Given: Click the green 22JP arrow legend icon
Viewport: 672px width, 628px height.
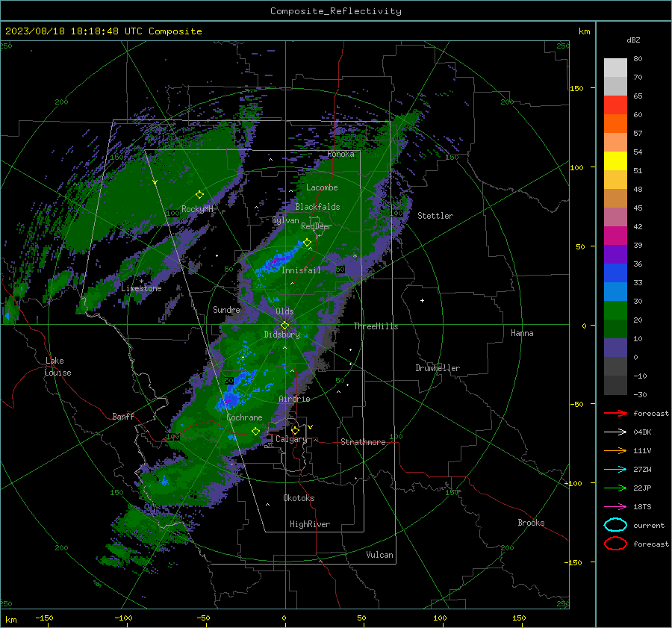Looking at the screenshot, I should [x=615, y=488].
